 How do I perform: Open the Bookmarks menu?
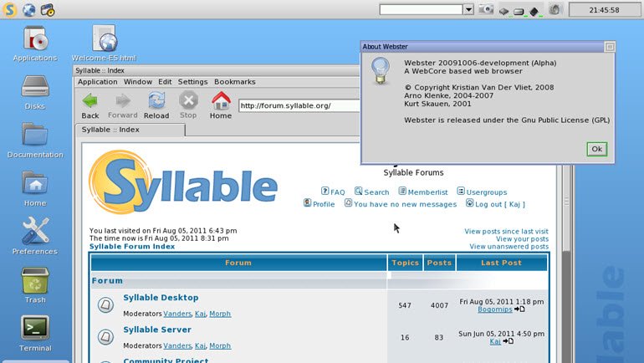(234, 82)
